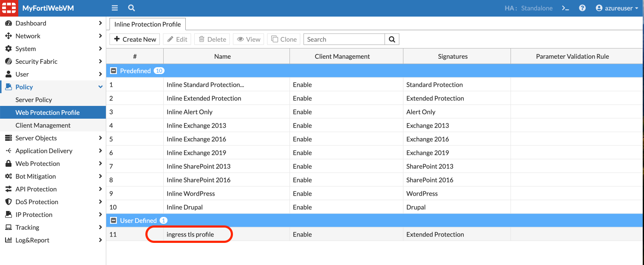The height and width of the screenshot is (265, 644).
Task: Select the ingress tls profile row
Action: (374, 234)
